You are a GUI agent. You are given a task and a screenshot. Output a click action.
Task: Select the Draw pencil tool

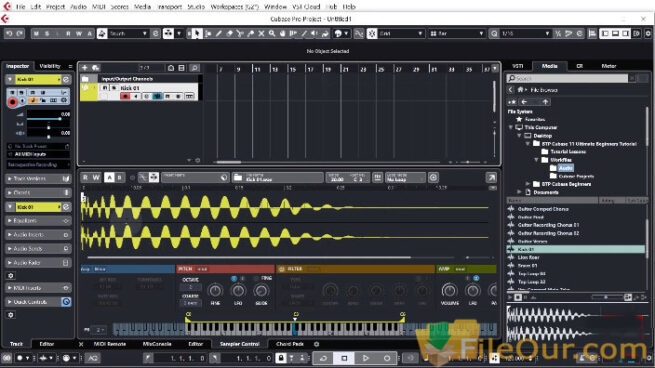(x=218, y=33)
